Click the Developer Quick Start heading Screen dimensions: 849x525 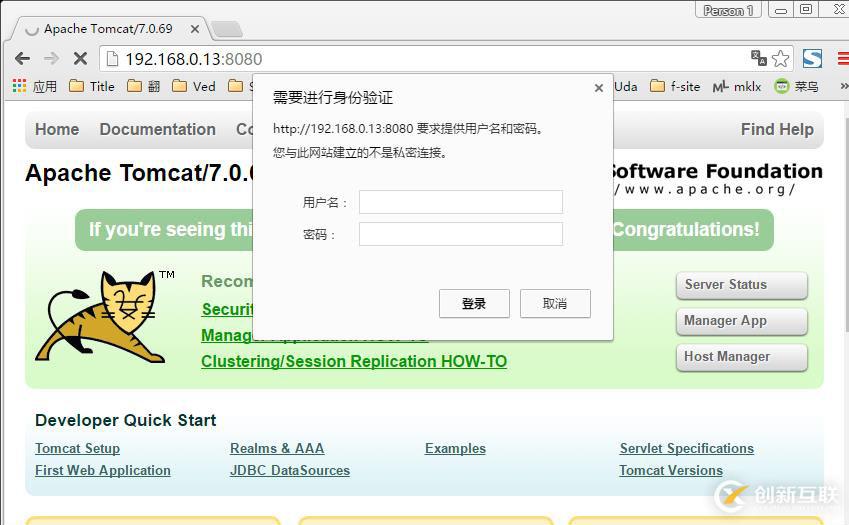126,420
